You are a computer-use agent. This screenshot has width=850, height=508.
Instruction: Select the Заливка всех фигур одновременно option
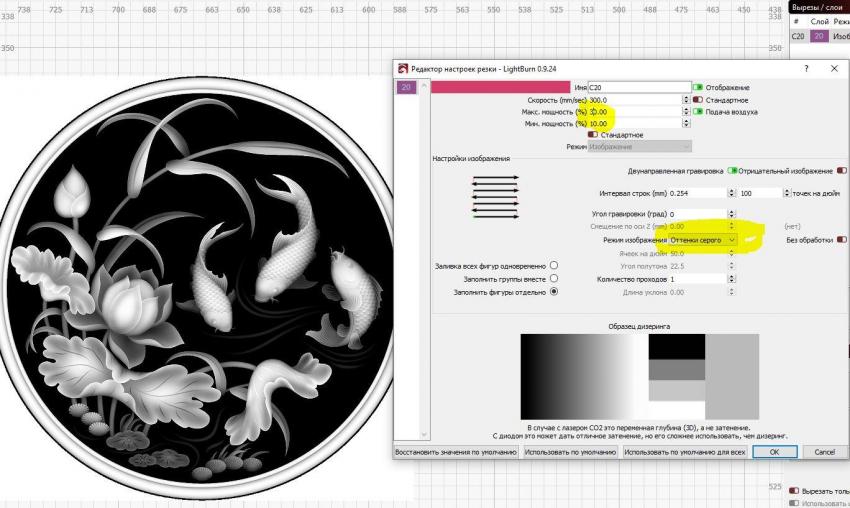tap(554, 266)
